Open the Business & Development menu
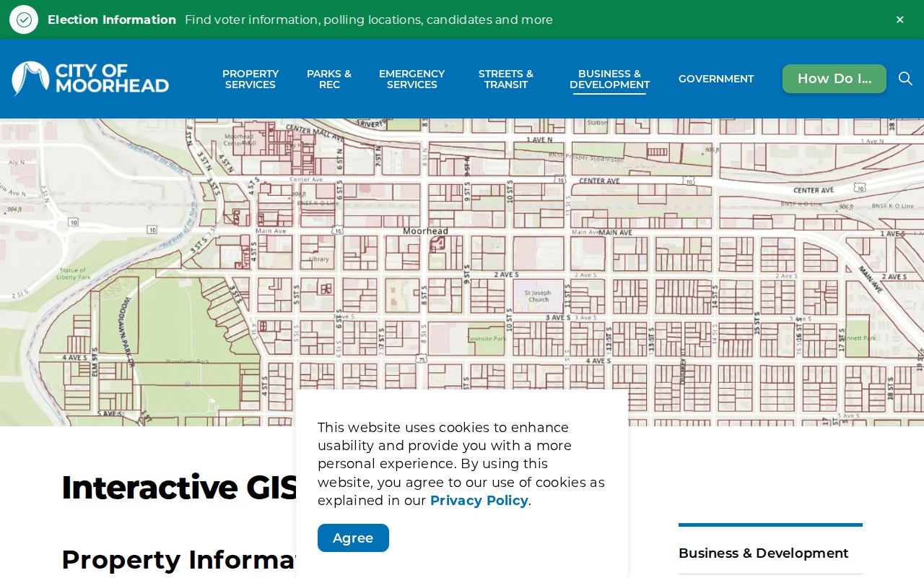This screenshot has height=578, width=924. tap(609, 79)
